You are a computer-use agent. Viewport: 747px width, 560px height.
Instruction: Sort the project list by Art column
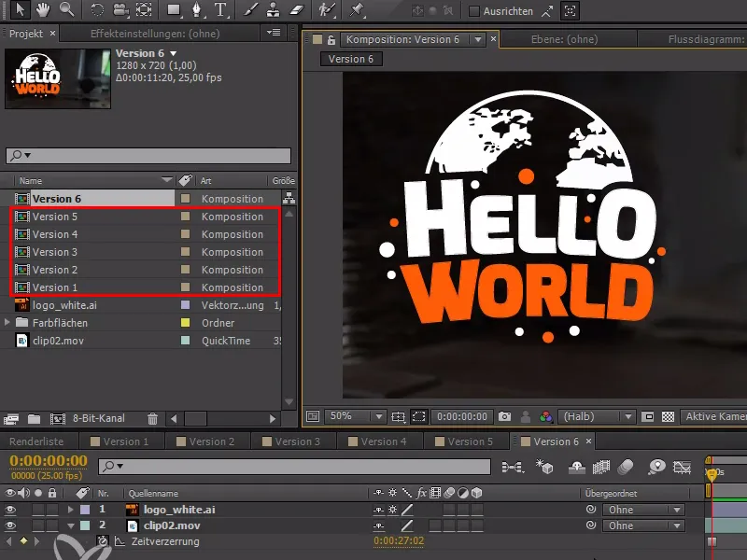point(205,181)
